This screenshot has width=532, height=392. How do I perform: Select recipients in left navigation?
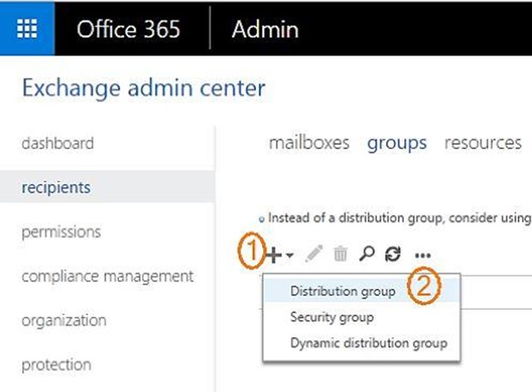click(x=107, y=187)
